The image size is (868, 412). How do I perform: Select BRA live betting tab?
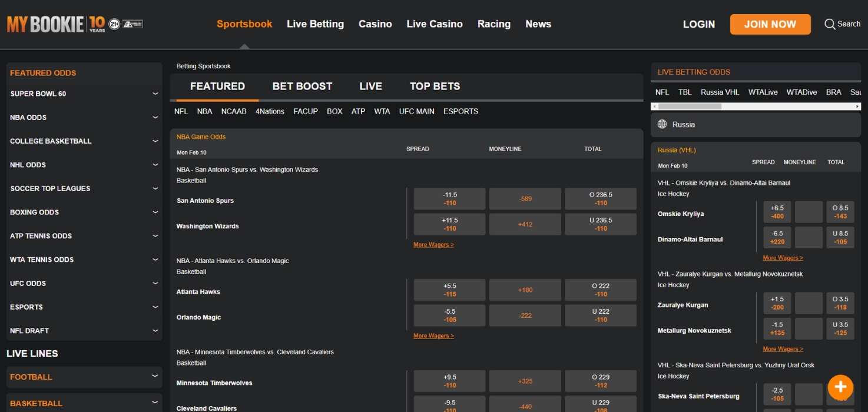[x=833, y=92]
